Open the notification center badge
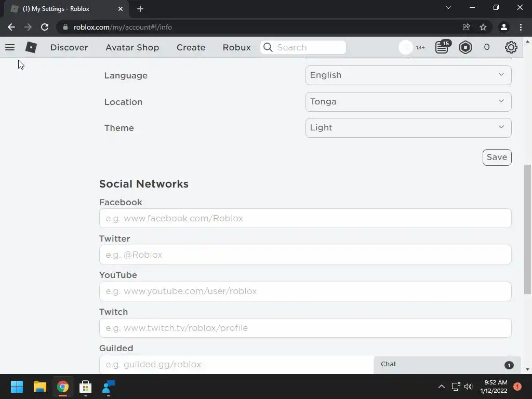The image size is (532, 399). 517,387
